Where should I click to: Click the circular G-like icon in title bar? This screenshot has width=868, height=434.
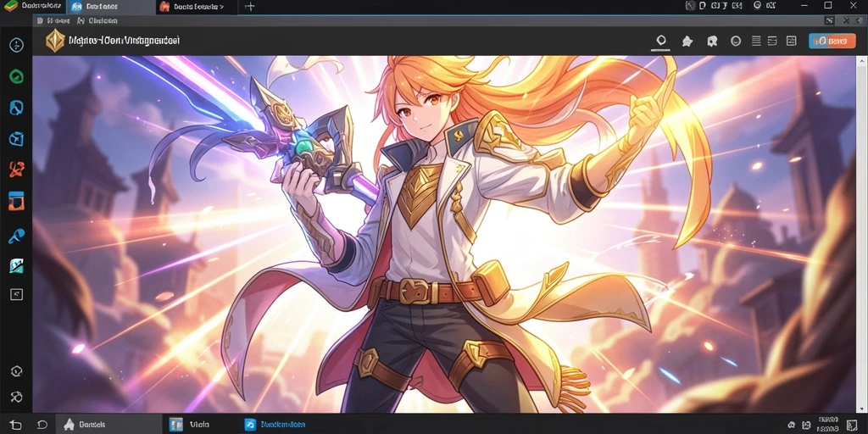point(757,6)
